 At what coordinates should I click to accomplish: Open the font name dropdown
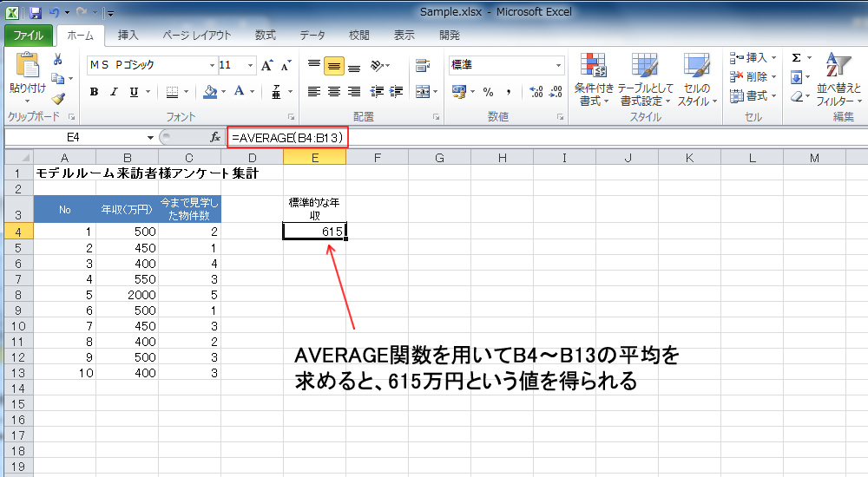pyautogui.click(x=212, y=65)
